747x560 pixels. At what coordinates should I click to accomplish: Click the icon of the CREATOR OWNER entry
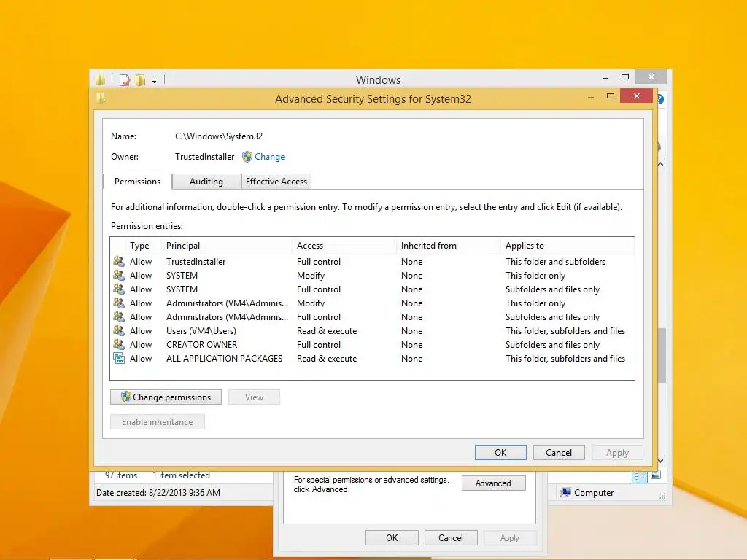tap(119, 344)
